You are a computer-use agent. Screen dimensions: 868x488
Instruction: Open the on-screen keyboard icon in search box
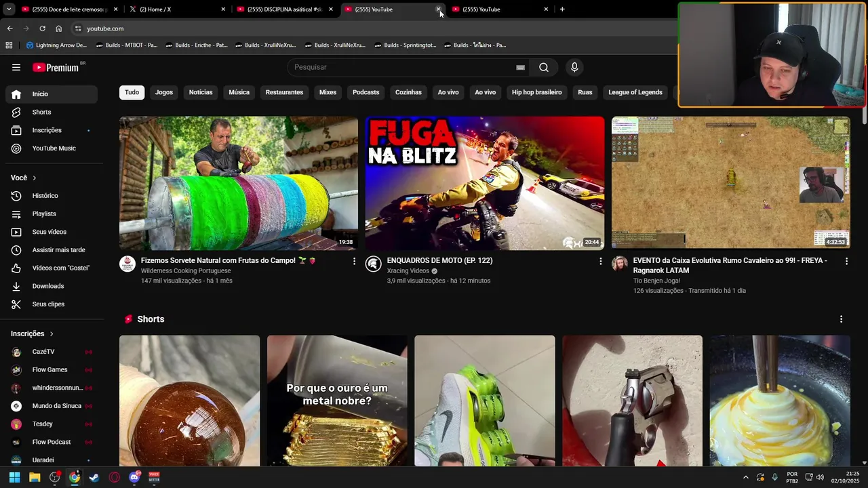(x=520, y=67)
